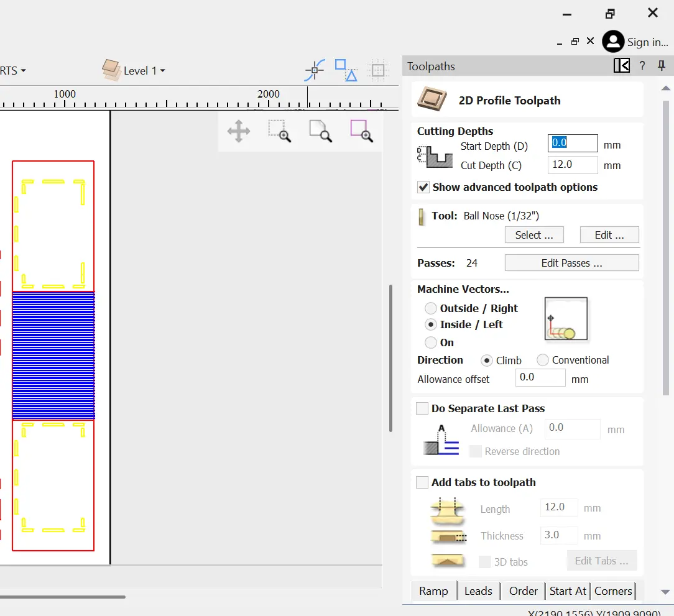This screenshot has width=674, height=616.
Task: Switch to the Ramp tab
Action: click(434, 591)
